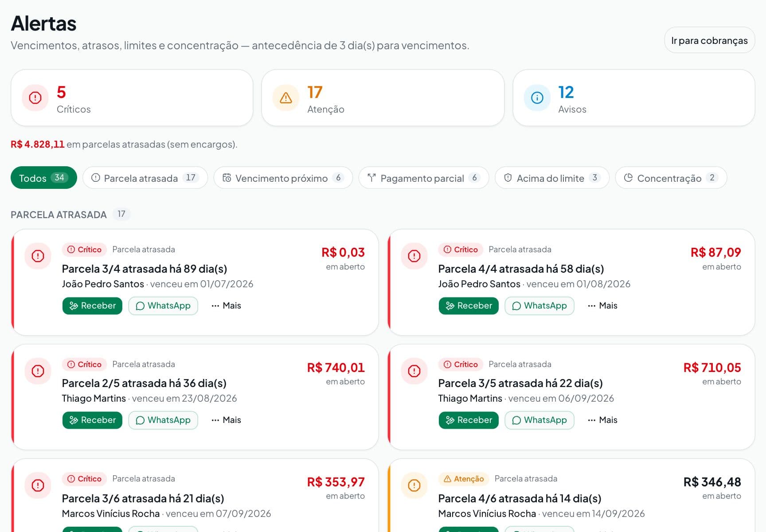Click the red critical alert icon in Críticos card
Image resolution: width=766 pixels, height=532 pixels.
35,98
